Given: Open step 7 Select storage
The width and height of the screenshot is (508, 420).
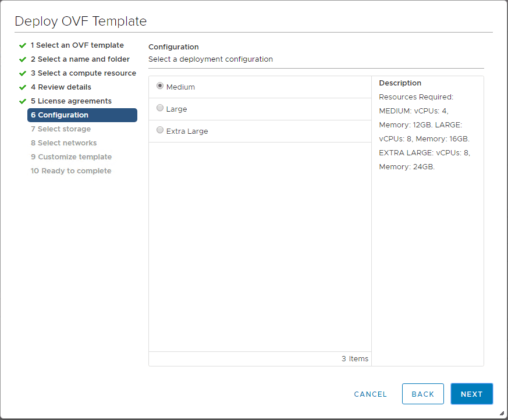Looking at the screenshot, I should (61, 129).
